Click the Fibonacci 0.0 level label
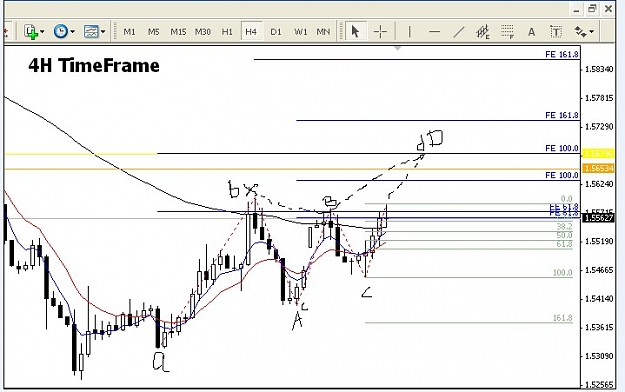The image size is (625, 392). click(566, 199)
